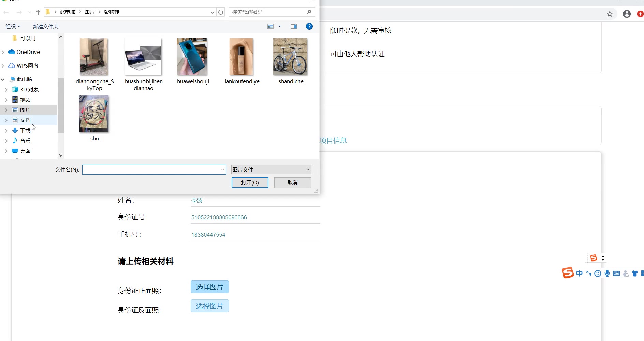This screenshot has width=644, height=341.
Task: Select OneDrive in the navigation tree
Action: 24,52
